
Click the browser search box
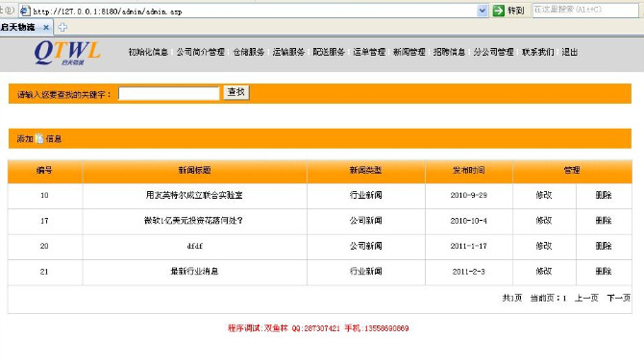click(x=585, y=10)
